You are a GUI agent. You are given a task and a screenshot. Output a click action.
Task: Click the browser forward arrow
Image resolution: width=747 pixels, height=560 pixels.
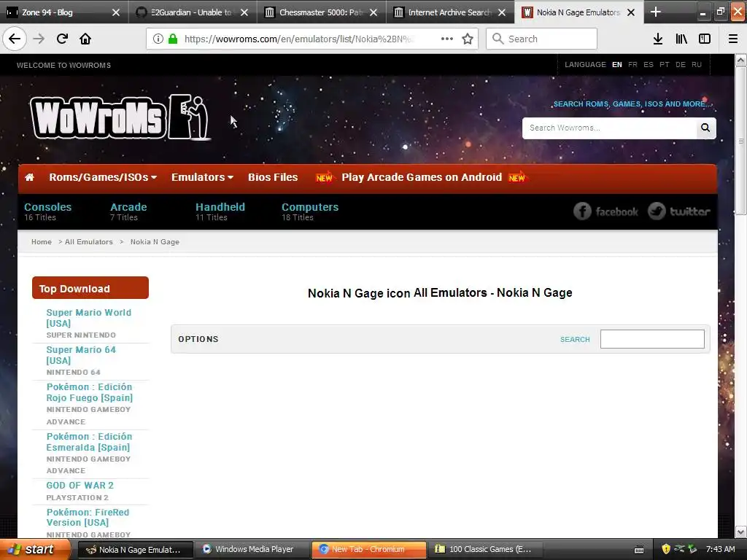tap(39, 39)
